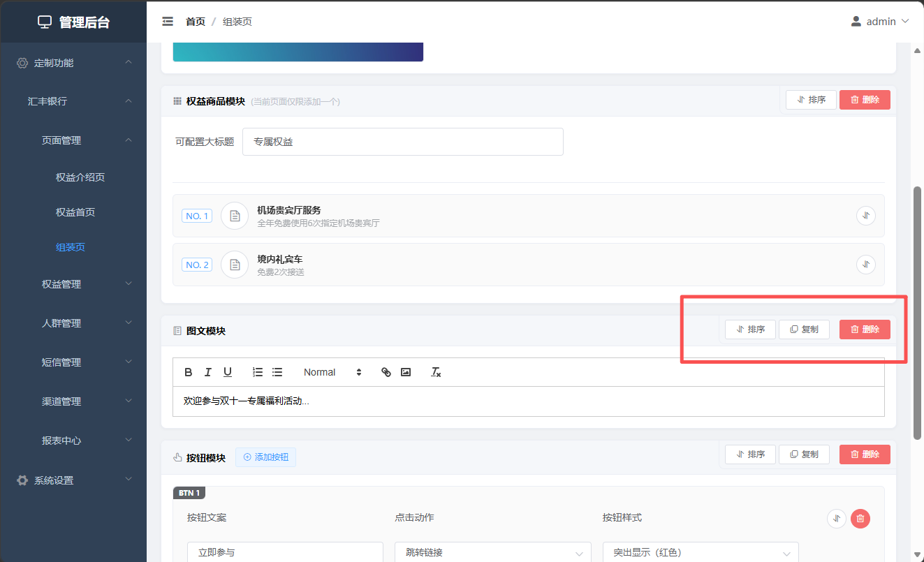Image resolution: width=924 pixels, height=562 pixels.
Task: Clear formatting in editor toolbar
Action: 436,372
